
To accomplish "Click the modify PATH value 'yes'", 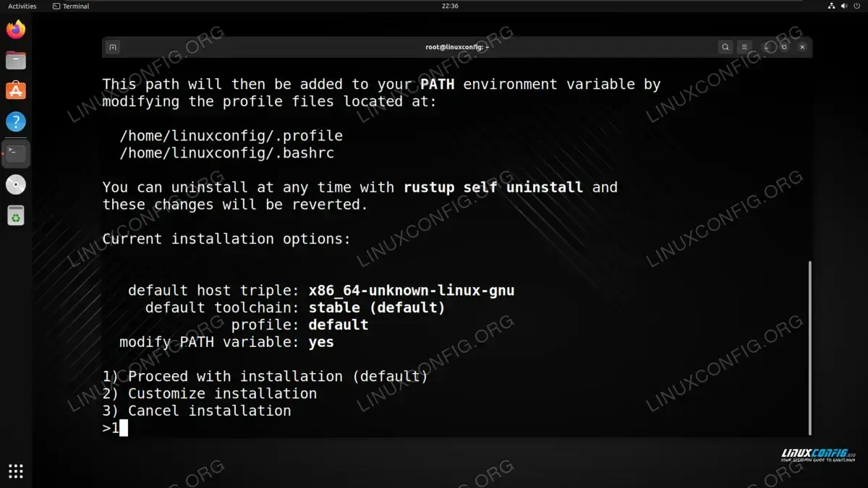I will pos(321,342).
